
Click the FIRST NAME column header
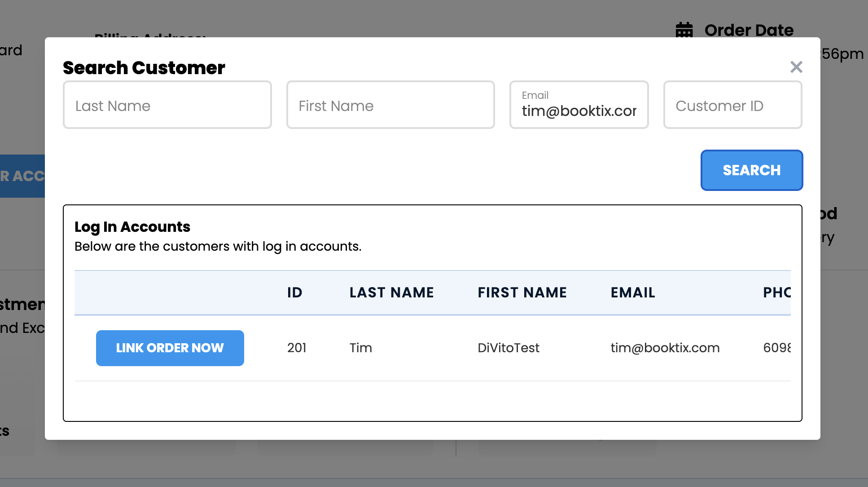tap(522, 292)
